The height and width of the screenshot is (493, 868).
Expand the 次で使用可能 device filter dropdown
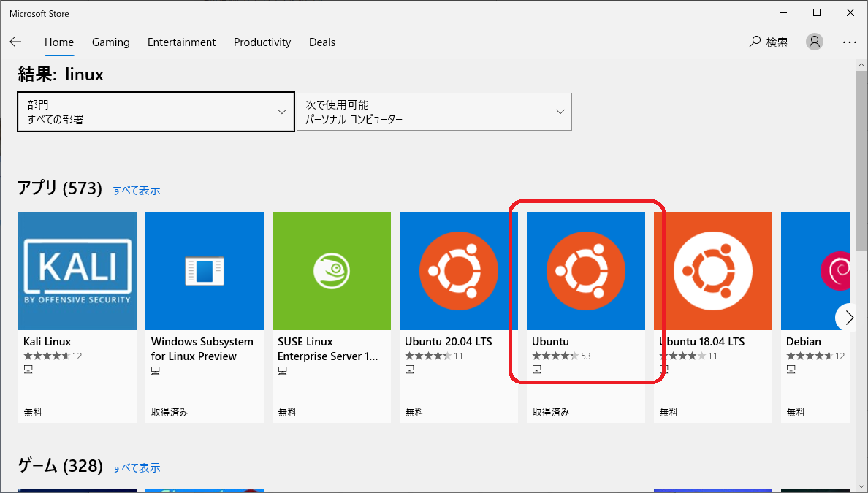point(434,112)
